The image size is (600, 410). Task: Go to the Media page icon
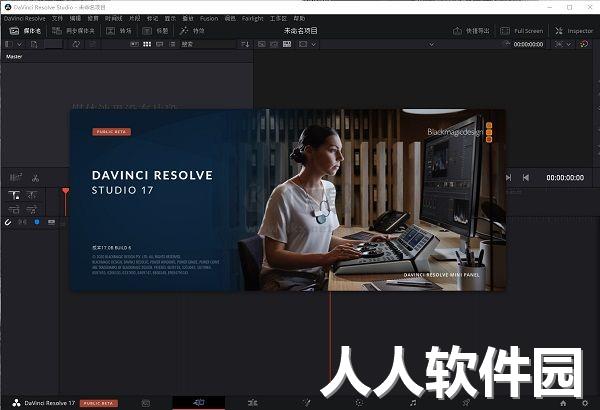pos(146,403)
